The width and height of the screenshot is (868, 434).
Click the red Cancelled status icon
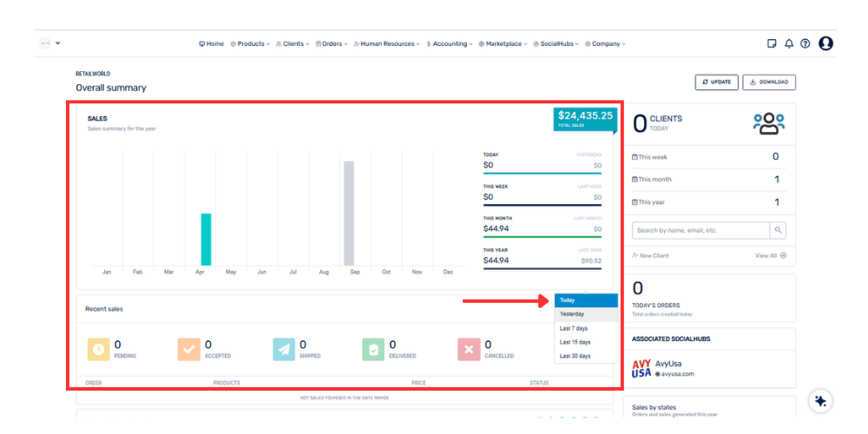pyautogui.click(x=469, y=349)
